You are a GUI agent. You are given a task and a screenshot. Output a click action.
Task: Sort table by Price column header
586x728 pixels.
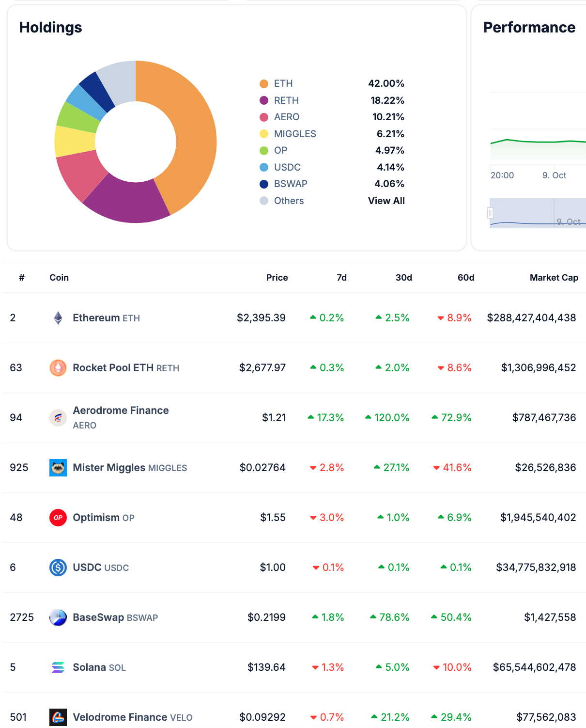[277, 278]
